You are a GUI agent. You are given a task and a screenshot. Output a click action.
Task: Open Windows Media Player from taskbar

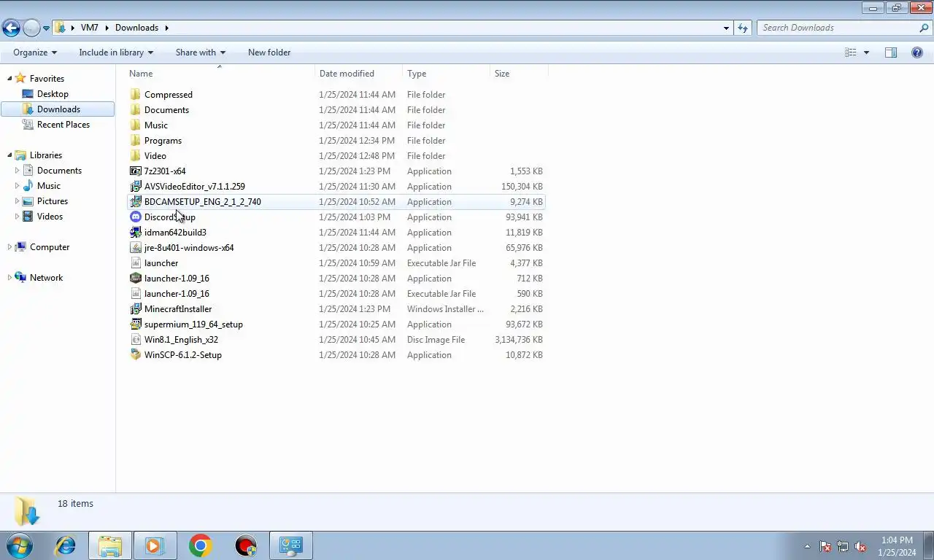[155, 545]
